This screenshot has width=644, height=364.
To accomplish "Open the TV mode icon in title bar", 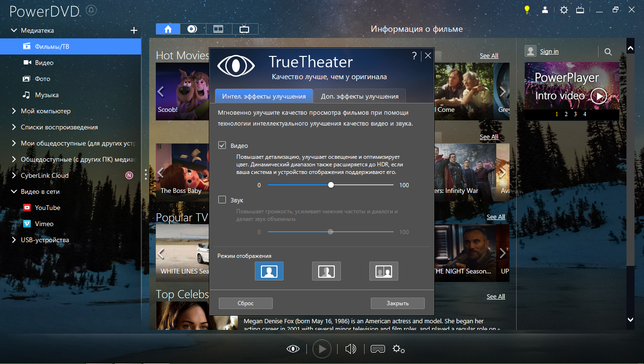I will (580, 9).
